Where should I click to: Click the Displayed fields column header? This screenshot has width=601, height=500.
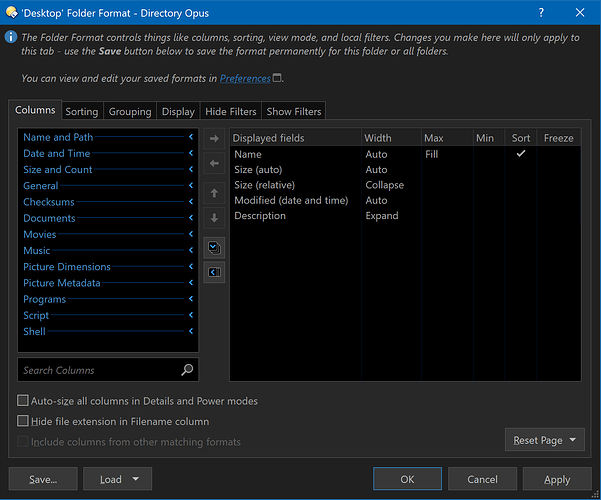[296, 138]
